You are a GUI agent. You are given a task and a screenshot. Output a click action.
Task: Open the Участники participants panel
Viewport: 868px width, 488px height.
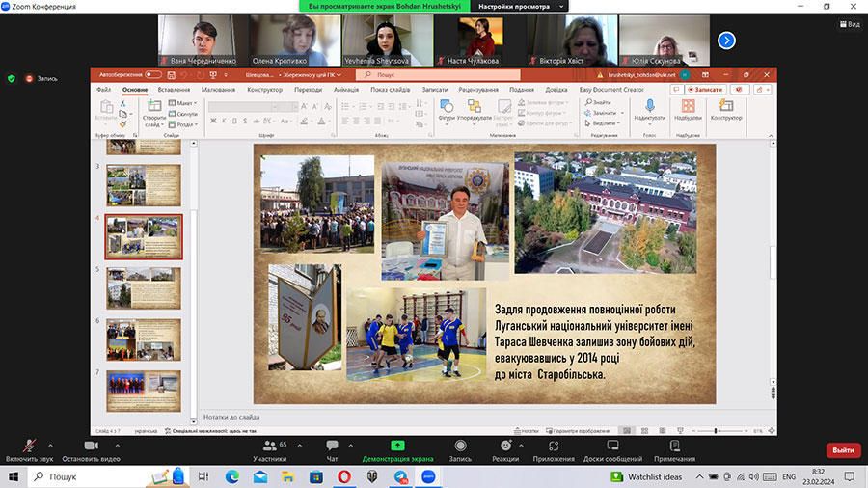[x=269, y=446]
